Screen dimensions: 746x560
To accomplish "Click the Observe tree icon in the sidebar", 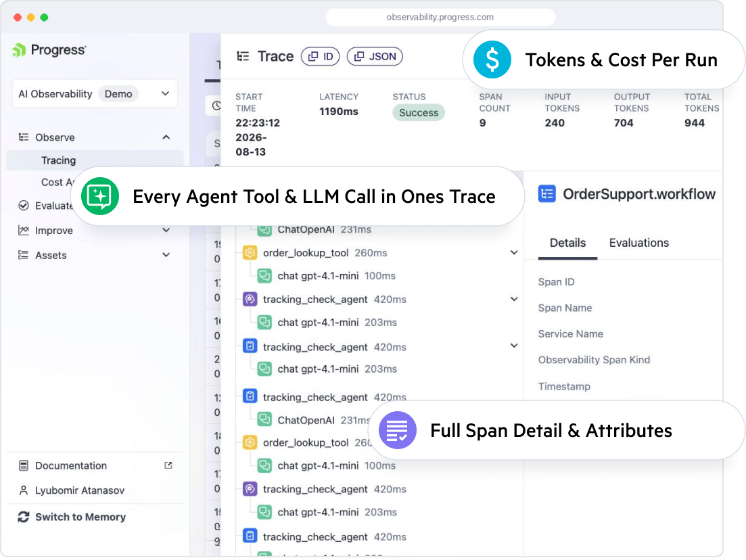I will 23,137.
